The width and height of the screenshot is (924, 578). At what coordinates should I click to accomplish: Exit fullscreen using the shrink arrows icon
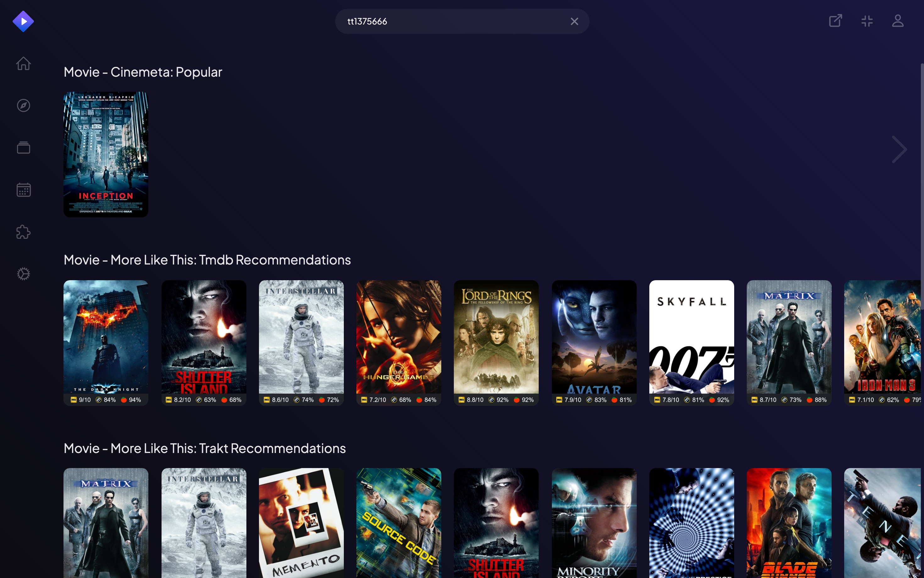click(866, 21)
